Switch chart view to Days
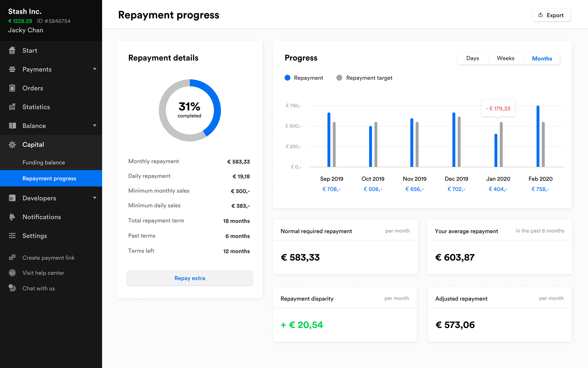The width and height of the screenshot is (588, 368). coord(473,58)
